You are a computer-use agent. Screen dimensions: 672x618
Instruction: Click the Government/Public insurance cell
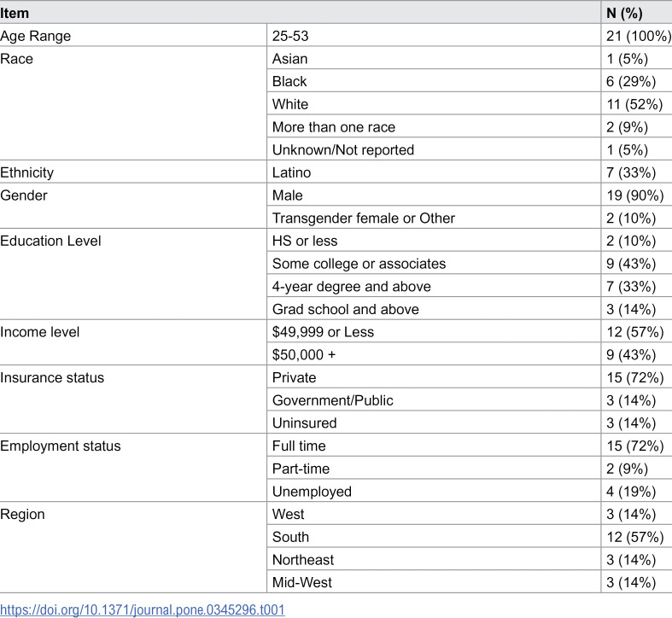coord(332,400)
